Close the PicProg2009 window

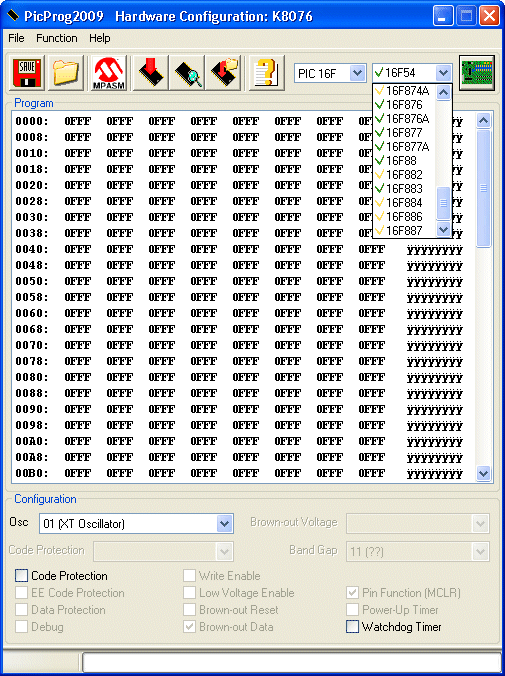[489, 16]
